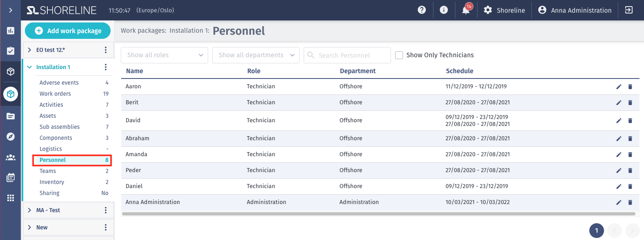This screenshot has height=240, width=644.
Task: Open Work orders in Installation 1
Action: [55, 94]
